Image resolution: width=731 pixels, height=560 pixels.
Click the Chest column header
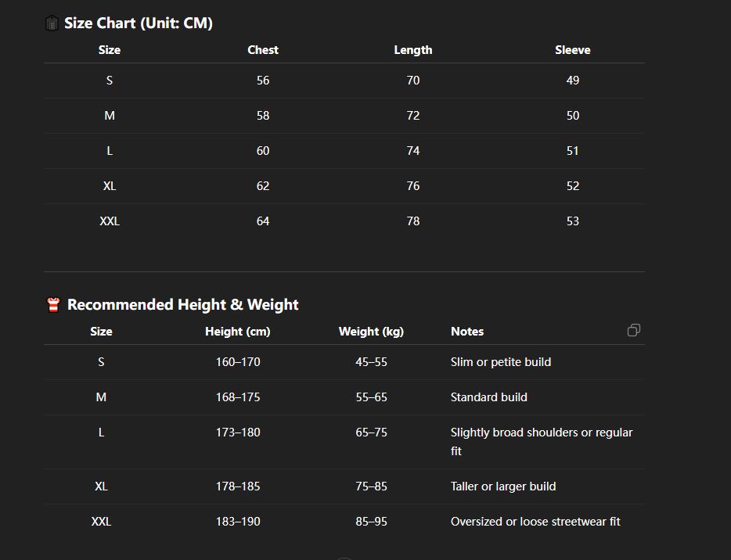coord(263,50)
